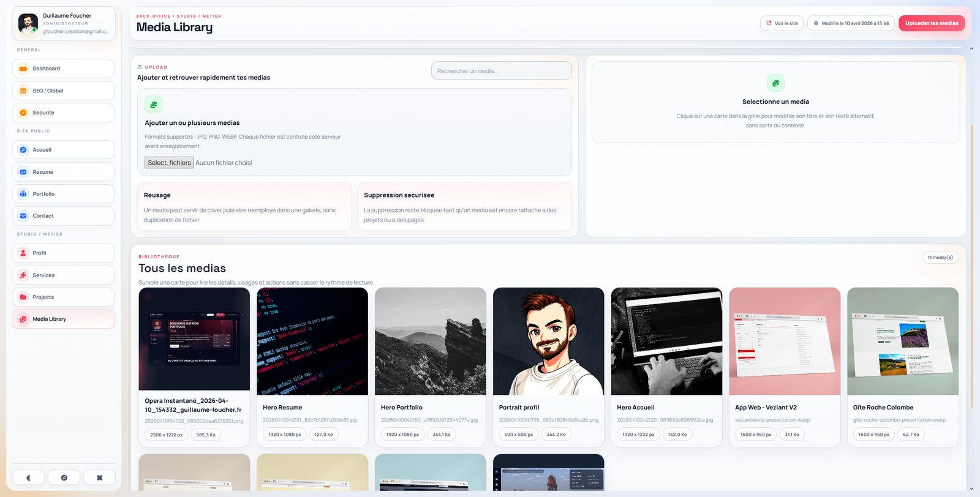The height and width of the screenshot is (497, 980).
Task: Open Securite via its shield icon
Action: point(23,113)
